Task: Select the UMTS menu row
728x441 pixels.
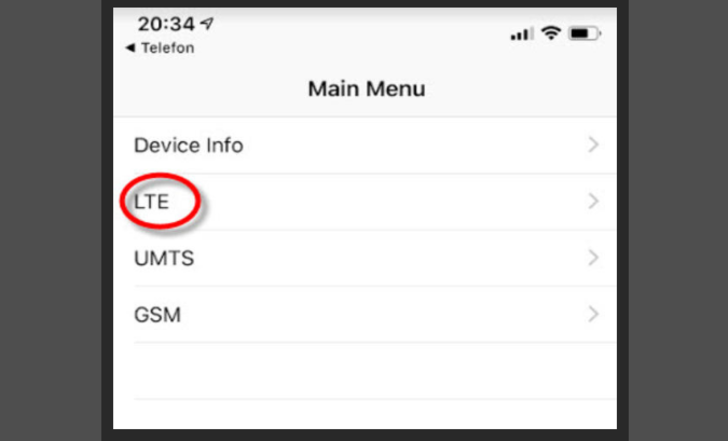Action: tap(365, 258)
